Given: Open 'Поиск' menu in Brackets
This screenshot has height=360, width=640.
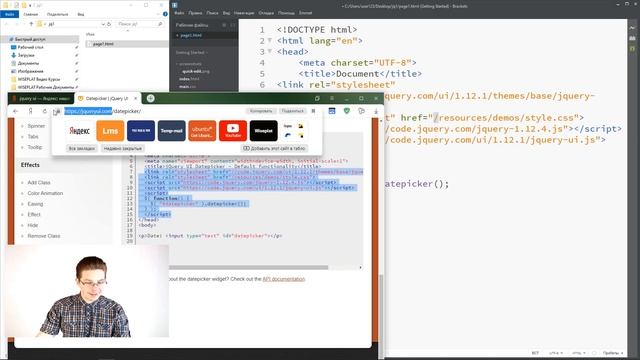Looking at the screenshot, I should tap(212, 13).
